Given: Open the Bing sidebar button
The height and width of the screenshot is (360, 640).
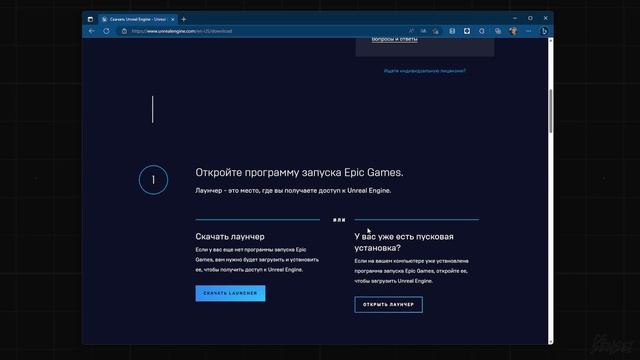Looking at the screenshot, I should click(544, 31).
